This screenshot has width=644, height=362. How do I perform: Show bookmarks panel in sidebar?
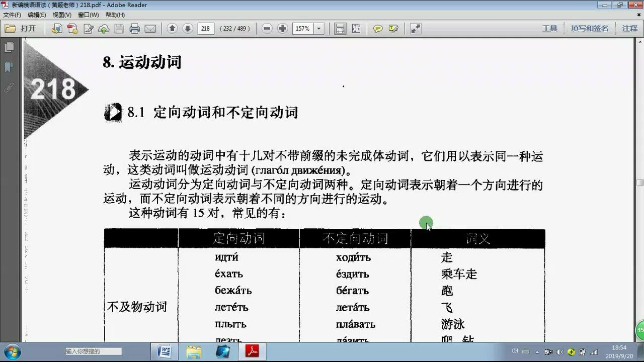(x=9, y=67)
